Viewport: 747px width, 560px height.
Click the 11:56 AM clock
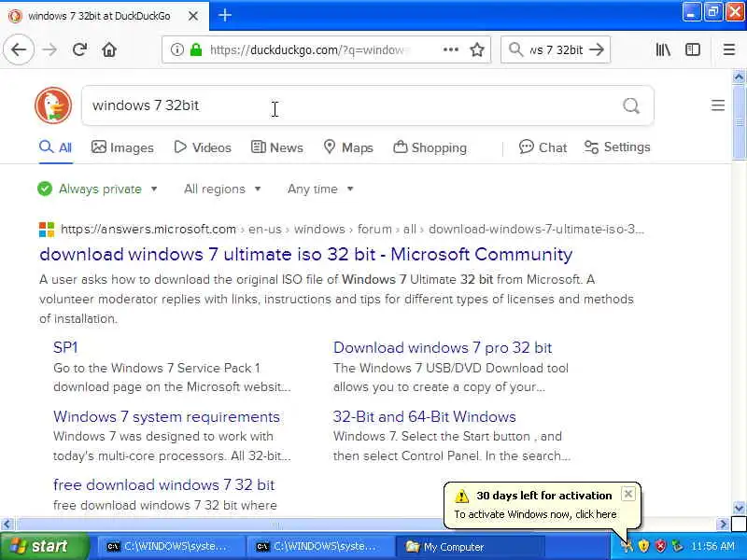[712, 546]
